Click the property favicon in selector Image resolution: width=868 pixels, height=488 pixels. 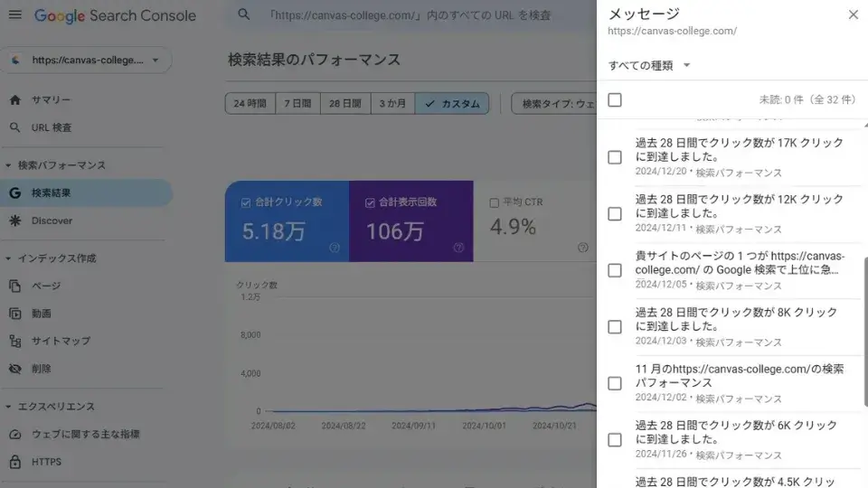(15, 60)
